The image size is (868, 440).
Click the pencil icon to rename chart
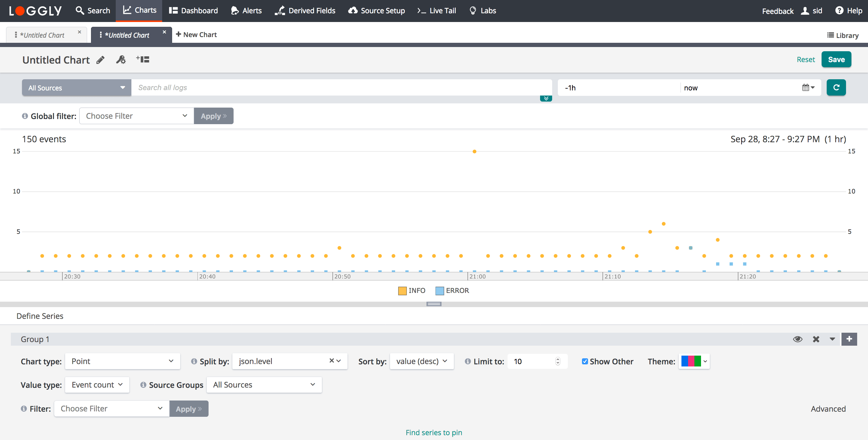100,60
